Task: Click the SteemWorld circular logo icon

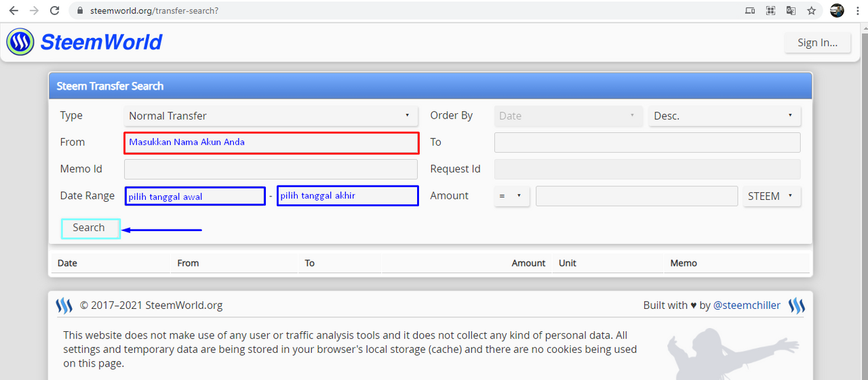Action: pyautogui.click(x=20, y=42)
